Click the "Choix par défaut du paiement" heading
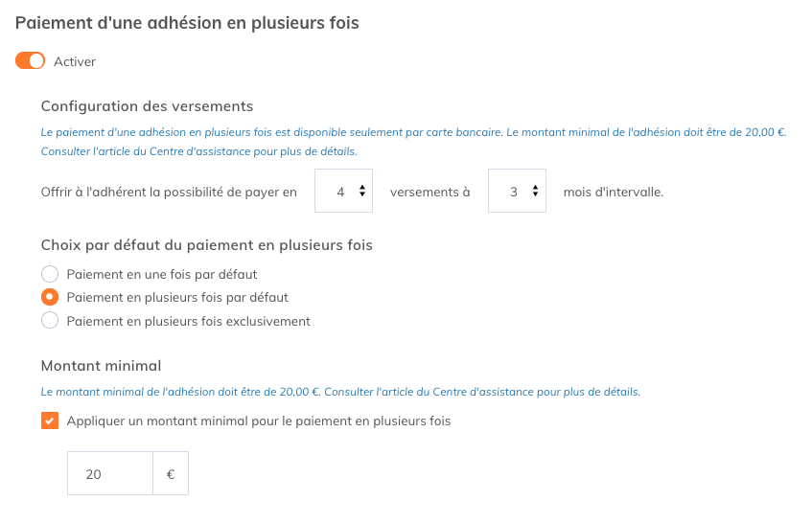The height and width of the screenshot is (523, 812). click(206, 245)
